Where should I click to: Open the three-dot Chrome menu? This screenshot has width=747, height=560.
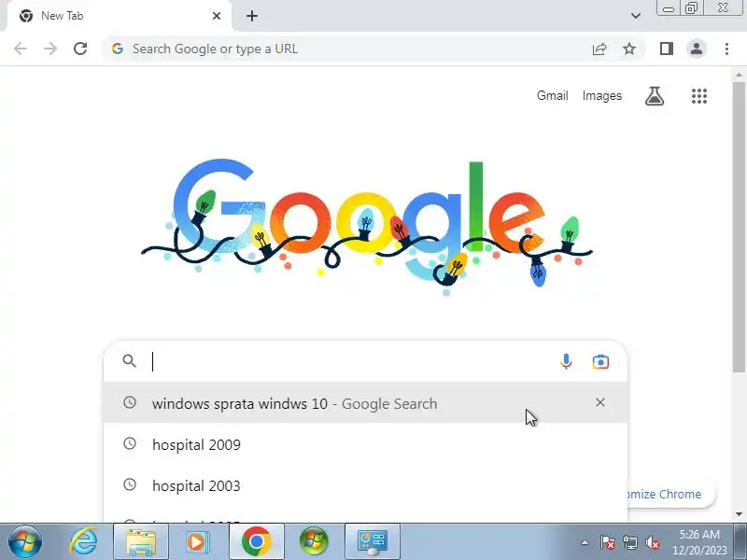(x=726, y=49)
